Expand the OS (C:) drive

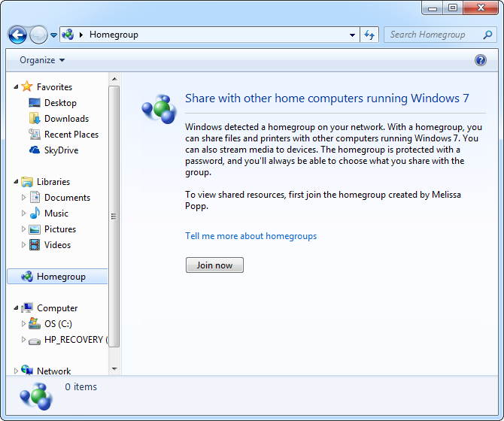(23, 323)
